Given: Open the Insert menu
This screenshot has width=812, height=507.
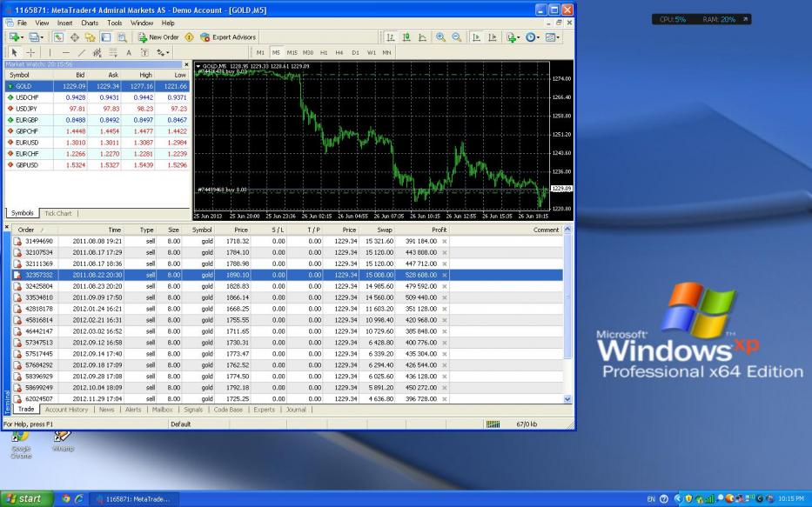Looking at the screenshot, I should coord(64,23).
